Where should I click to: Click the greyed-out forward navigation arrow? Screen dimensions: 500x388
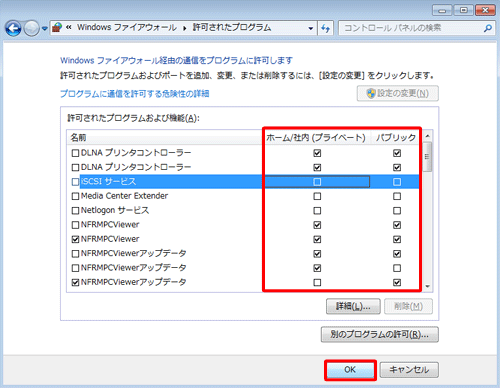(x=32, y=29)
